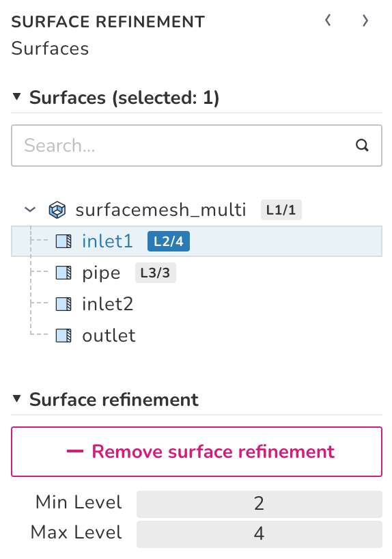Remove surface refinement from inlet1

pos(197,451)
